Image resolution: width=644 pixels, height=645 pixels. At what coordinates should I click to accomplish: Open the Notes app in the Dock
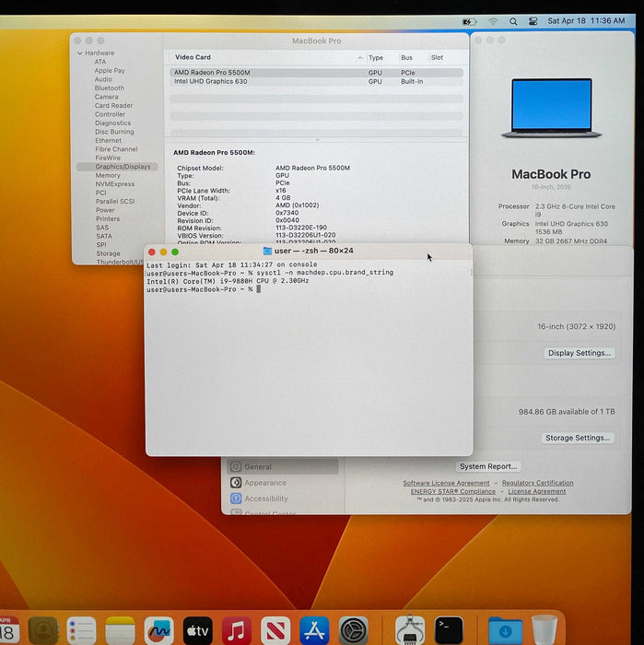(120, 630)
